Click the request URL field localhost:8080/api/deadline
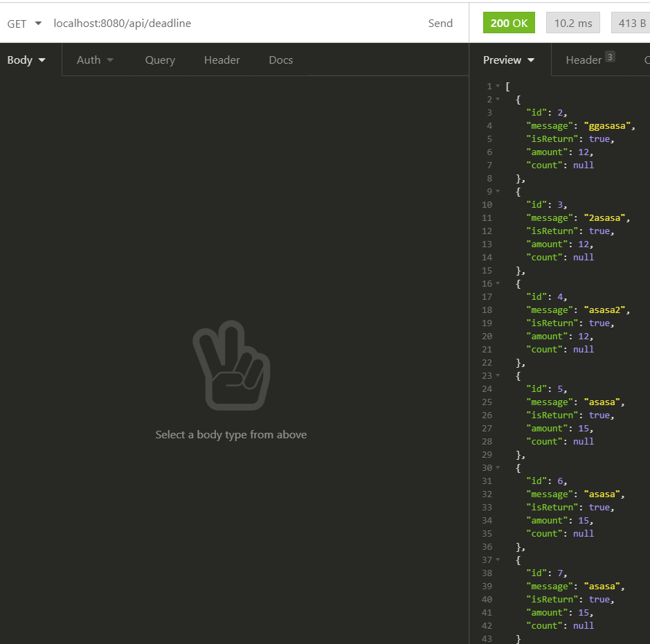The width and height of the screenshot is (650, 644). click(123, 24)
